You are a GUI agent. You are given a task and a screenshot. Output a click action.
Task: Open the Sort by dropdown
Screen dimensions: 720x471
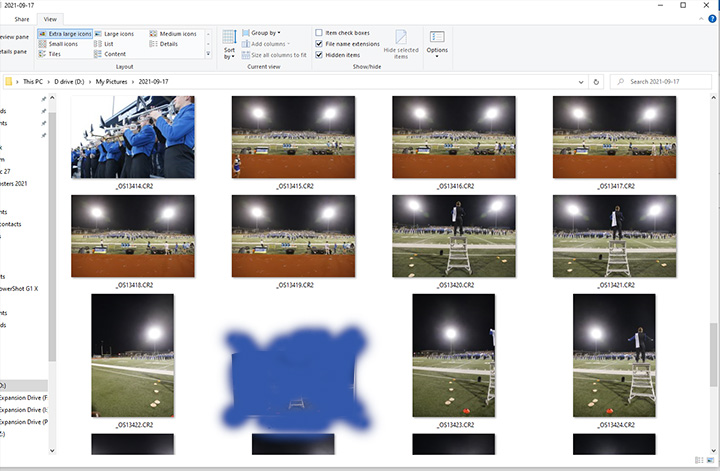coord(229,46)
